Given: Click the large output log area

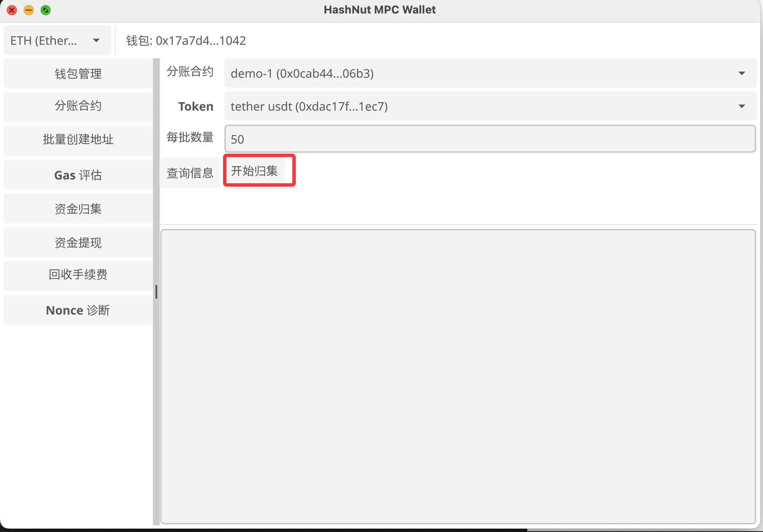Looking at the screenshot, I should point(458,377).
